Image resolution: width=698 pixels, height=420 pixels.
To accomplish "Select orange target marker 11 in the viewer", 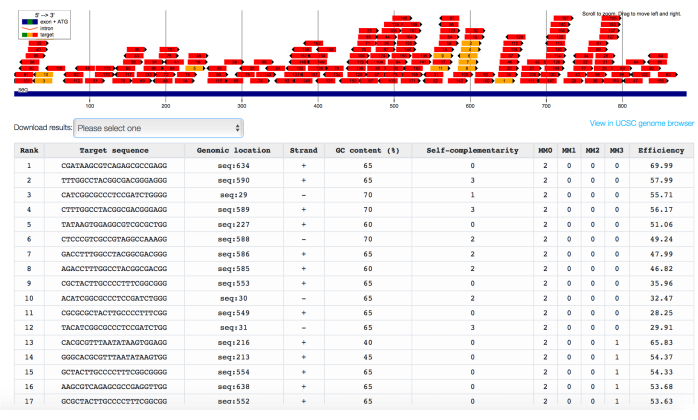I will 439,68.
